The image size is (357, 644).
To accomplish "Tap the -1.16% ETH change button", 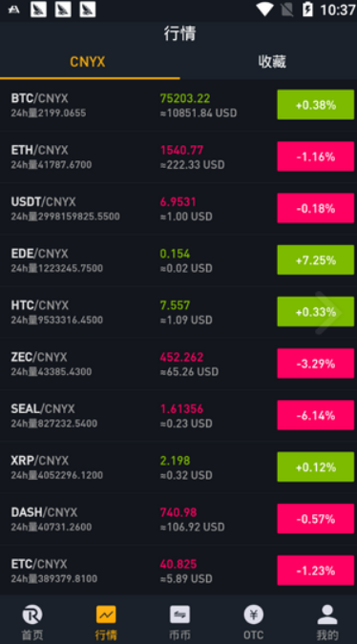I will coord(316,156).
